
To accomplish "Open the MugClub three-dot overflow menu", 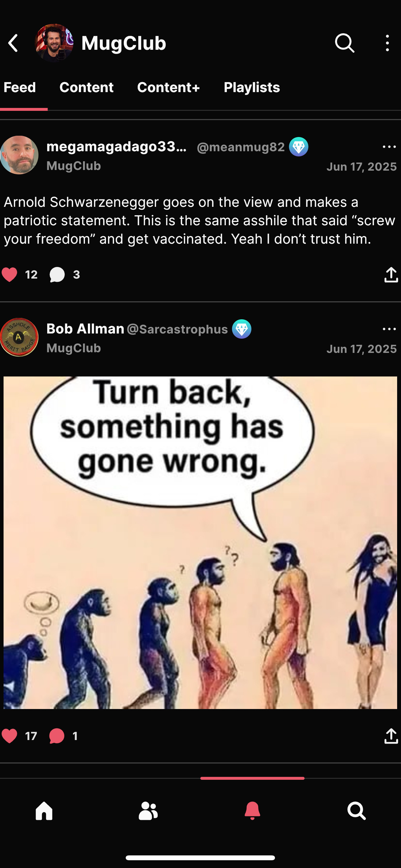I will [x=387, y=43].
